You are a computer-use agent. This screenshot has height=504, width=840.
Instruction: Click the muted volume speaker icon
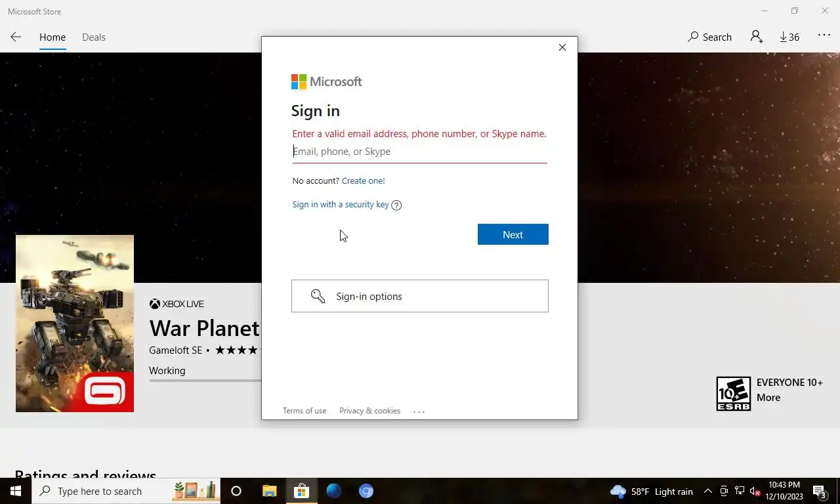coord(755,491)
